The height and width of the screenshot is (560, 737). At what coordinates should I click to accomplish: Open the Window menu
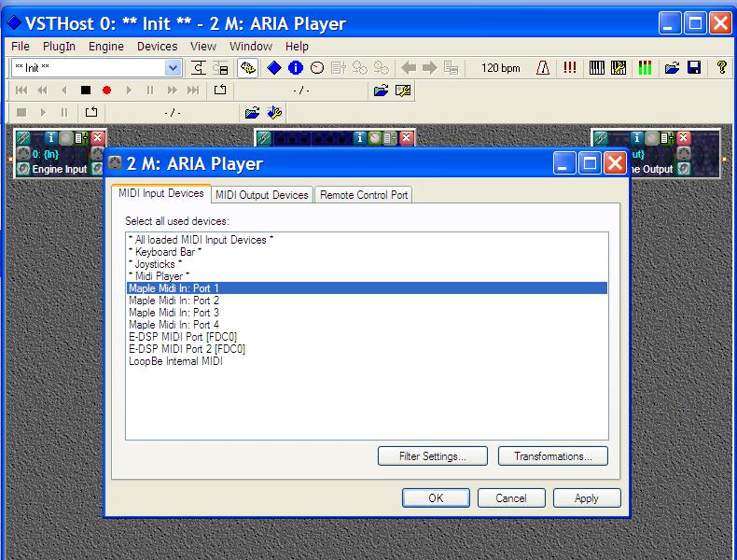tap(251, 46)
